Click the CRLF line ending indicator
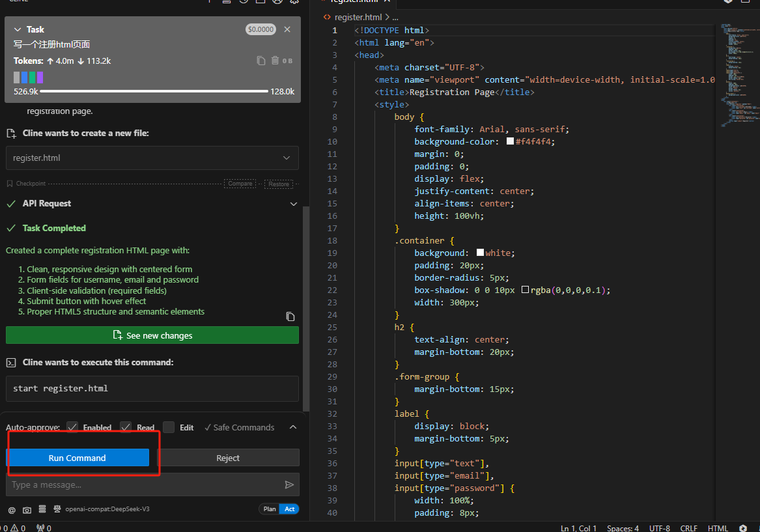The height and width of the screenshot is (532, 760). click(688, 528)
